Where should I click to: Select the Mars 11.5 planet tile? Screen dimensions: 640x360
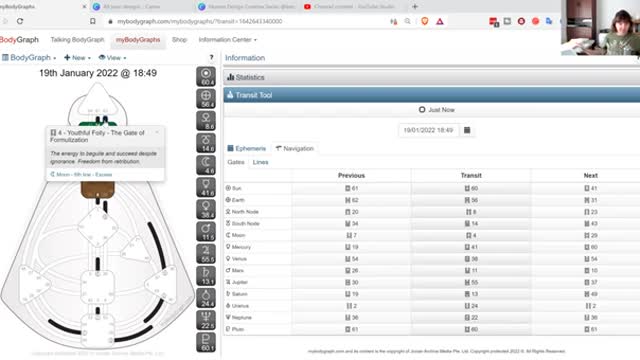coord(206,231)
